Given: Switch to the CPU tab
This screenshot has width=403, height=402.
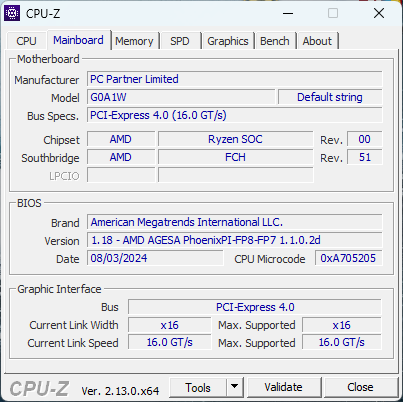Looking at the screenshot, I should pyautogui.click(x=26, y=41).
